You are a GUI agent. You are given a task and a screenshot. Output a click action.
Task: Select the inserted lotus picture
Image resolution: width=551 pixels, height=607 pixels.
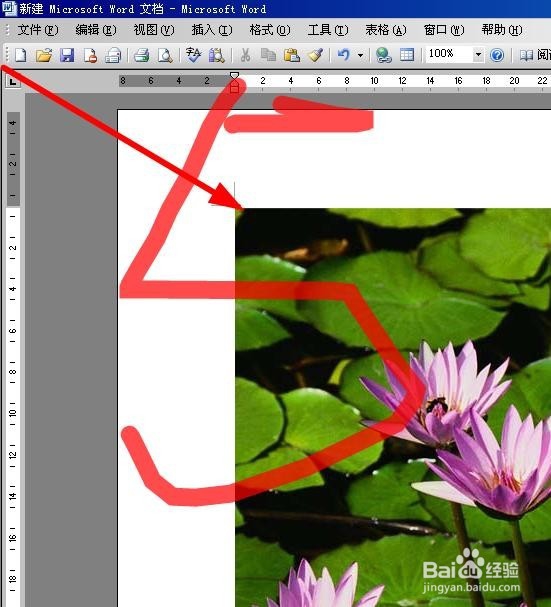[x=393, y=407]
